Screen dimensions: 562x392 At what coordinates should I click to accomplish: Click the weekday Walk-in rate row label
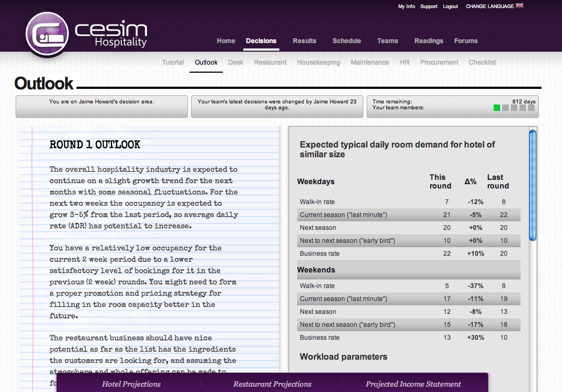coord(317,202)
